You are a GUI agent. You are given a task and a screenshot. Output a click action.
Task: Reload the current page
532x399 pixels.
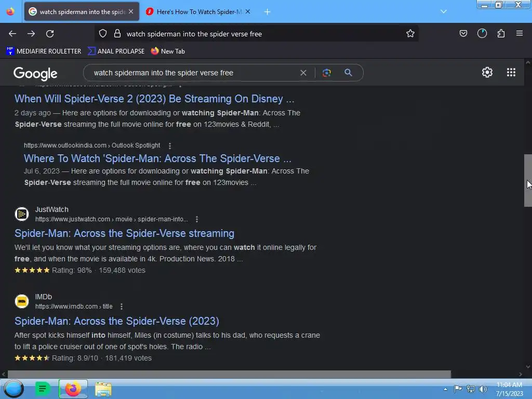[50, 34]
